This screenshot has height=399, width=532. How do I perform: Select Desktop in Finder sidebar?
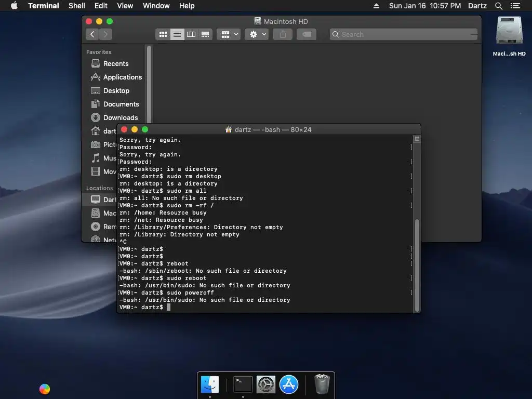[x=115, y=90]
